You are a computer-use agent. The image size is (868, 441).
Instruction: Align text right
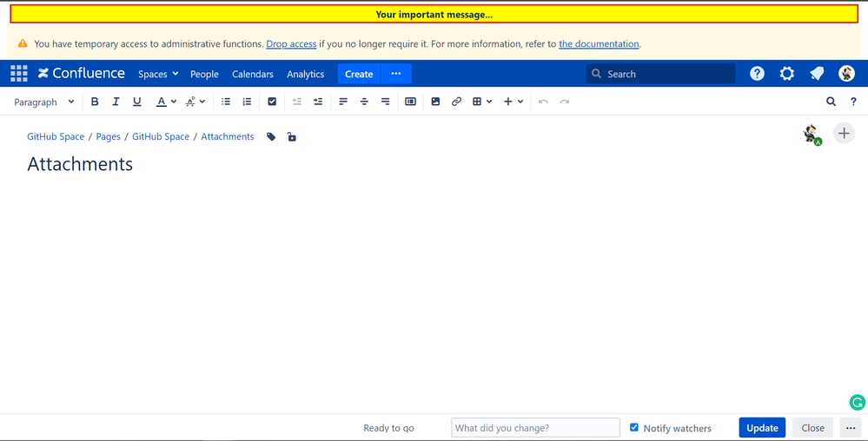(385, 102)
